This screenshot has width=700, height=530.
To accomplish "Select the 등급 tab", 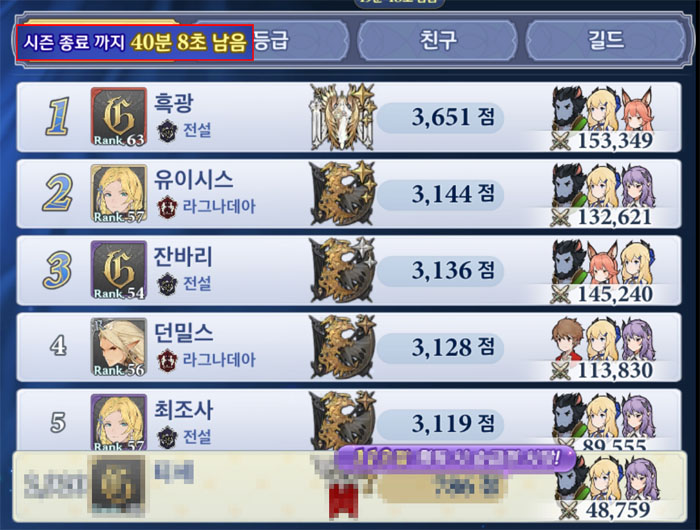I will point(271,41).
